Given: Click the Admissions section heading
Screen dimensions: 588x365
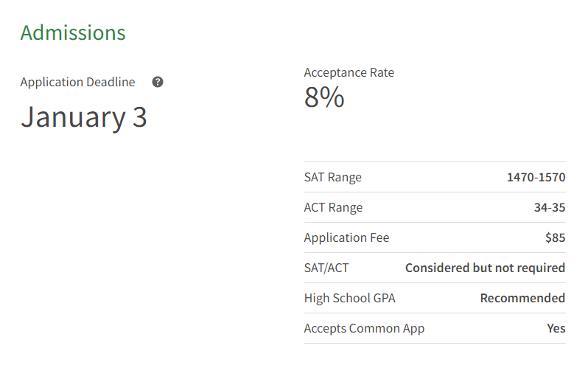Looking at the screenshot, I should click(x=73, y=32).
